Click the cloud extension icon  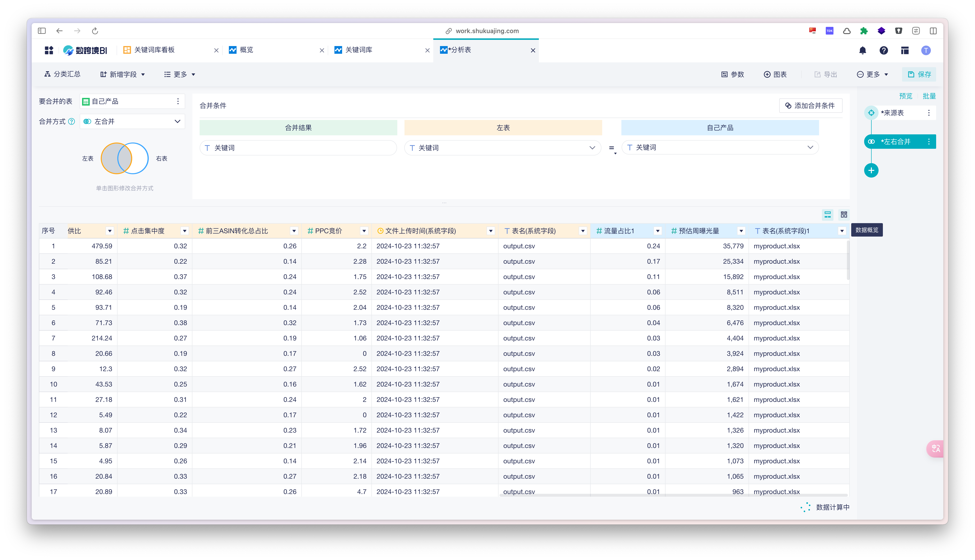tap(847, 31)
